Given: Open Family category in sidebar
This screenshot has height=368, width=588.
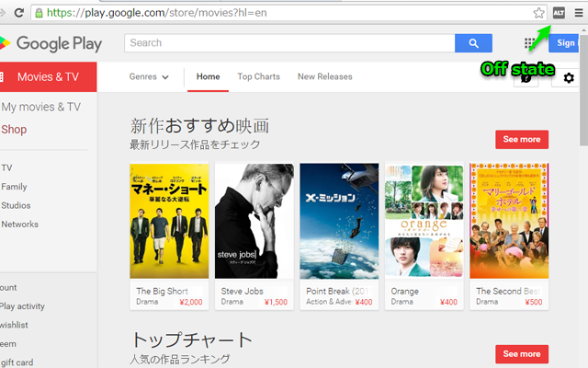Looking at the screenshot, I should [14, 187].
